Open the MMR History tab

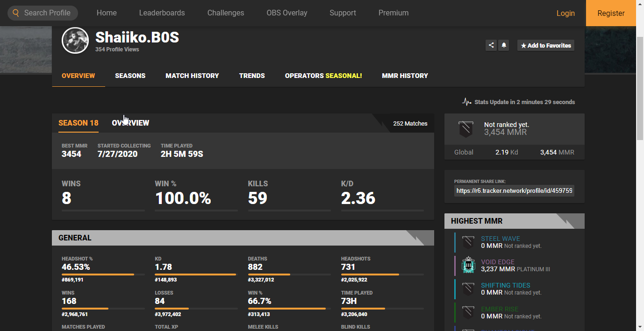[405, 76]
